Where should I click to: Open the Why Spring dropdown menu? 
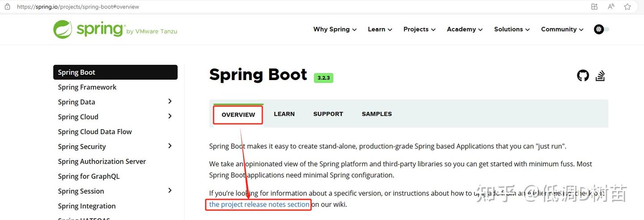[335, 30]
